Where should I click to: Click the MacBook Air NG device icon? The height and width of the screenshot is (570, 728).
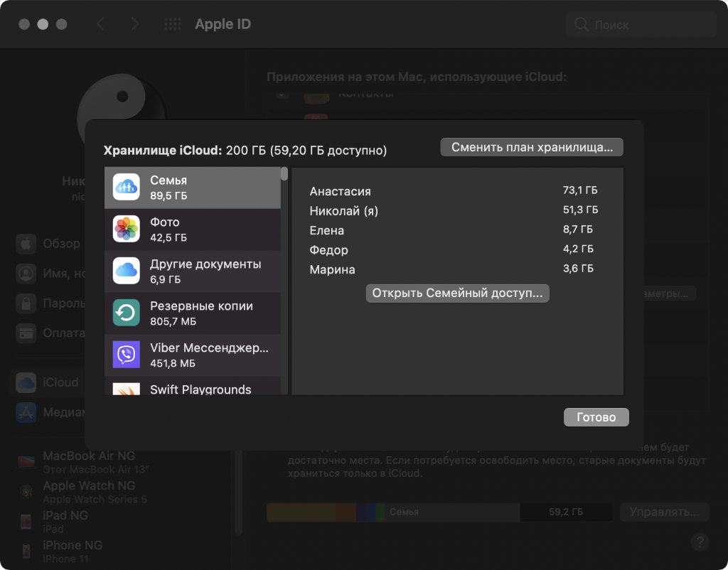point(26,462)
